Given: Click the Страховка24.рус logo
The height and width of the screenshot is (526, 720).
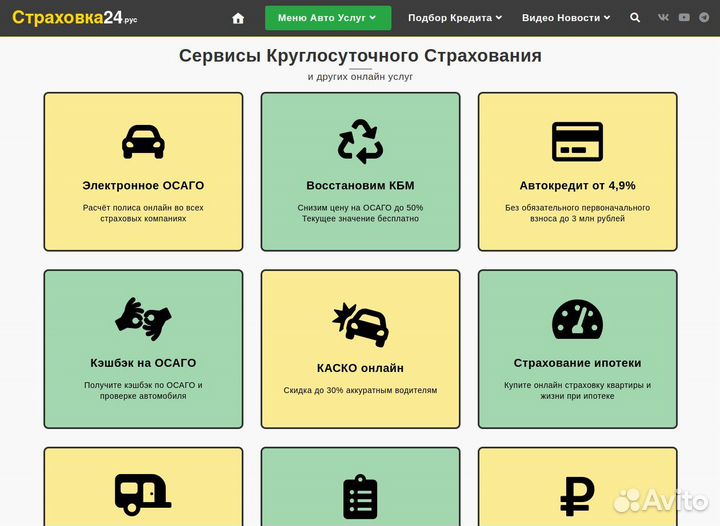Looking at the screenshot, I should click(x=74, y=17).
